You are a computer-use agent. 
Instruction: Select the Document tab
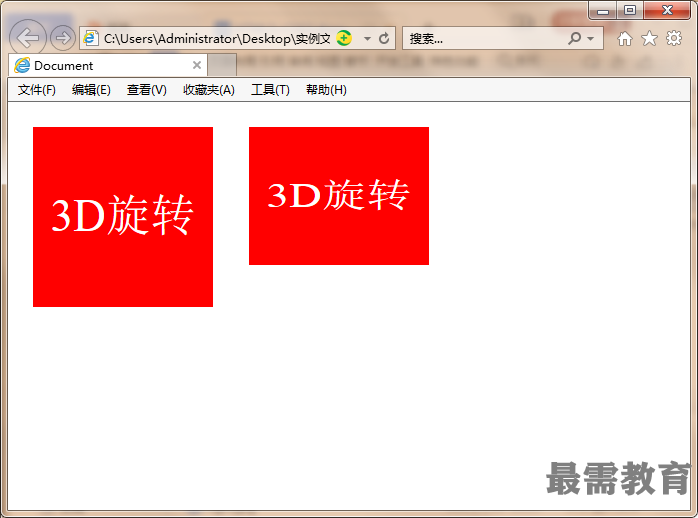click(x=107, y=65)
